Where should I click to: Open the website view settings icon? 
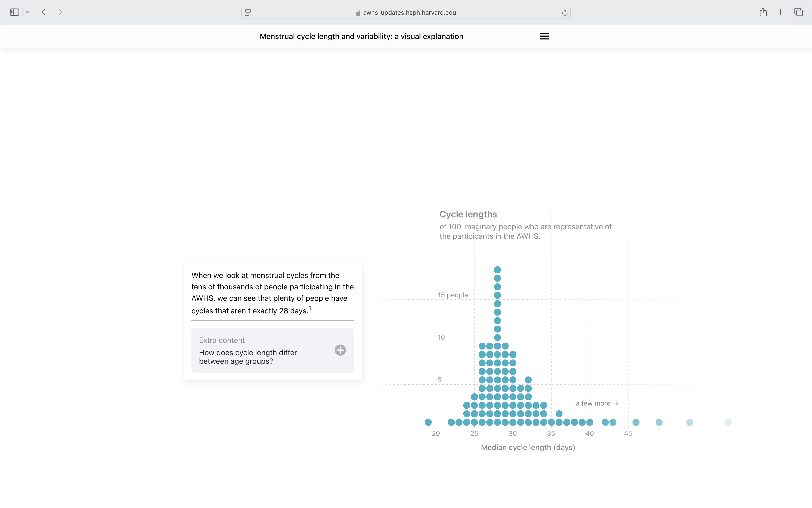248,12
